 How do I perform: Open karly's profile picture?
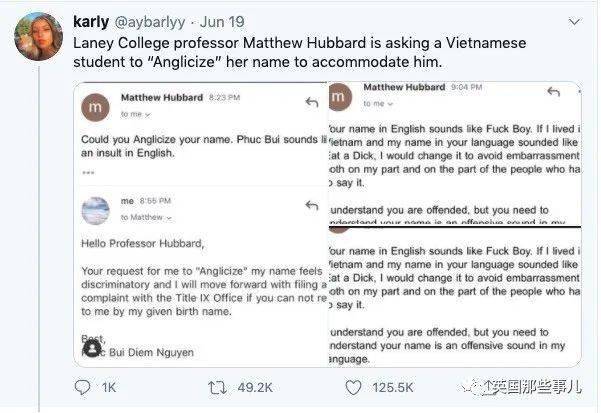tap(34, 35)
